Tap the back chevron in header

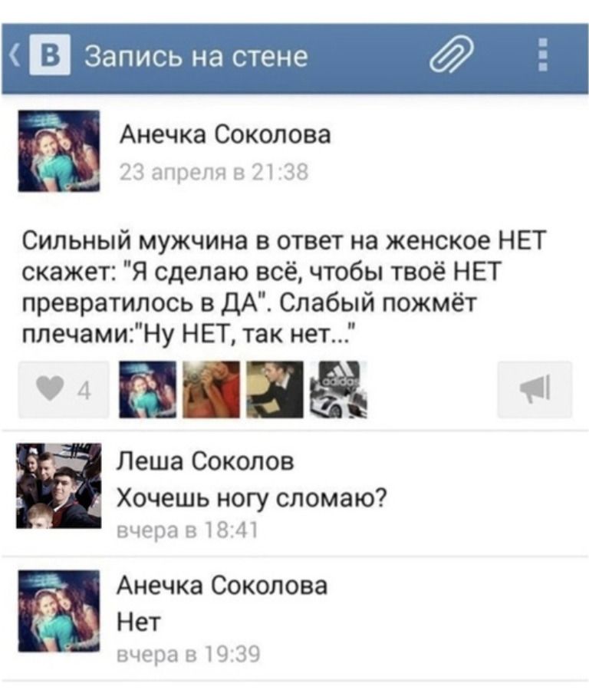15,56
